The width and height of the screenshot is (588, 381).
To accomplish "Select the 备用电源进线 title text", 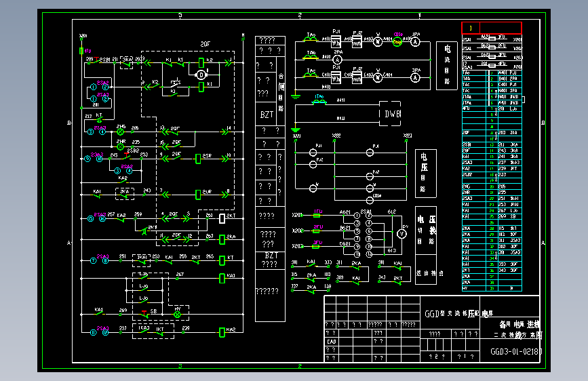I will click(x=519, y=324).
